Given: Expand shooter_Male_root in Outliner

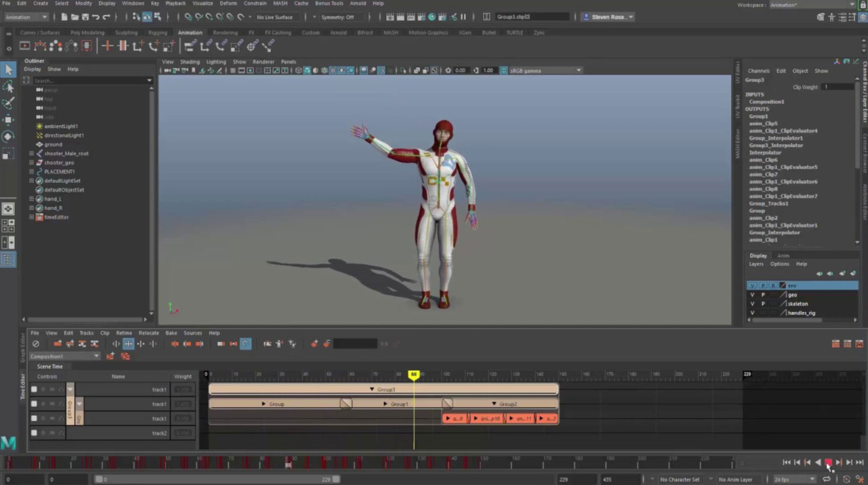Looking at the screenshot, I should [x=31, y=154].
